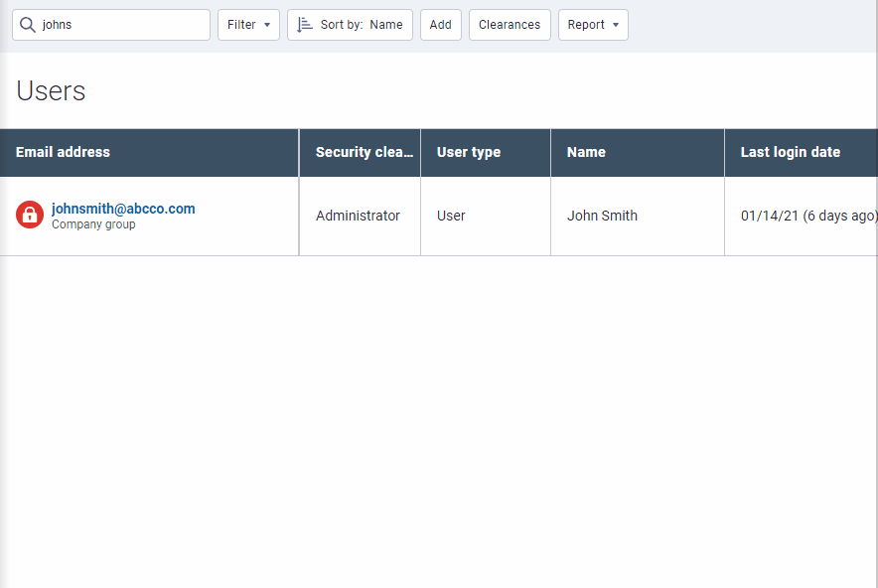Click the User type column header
The height and width of the screenshot is (588, 878).
pyautogui.click(x=469, y=152)
